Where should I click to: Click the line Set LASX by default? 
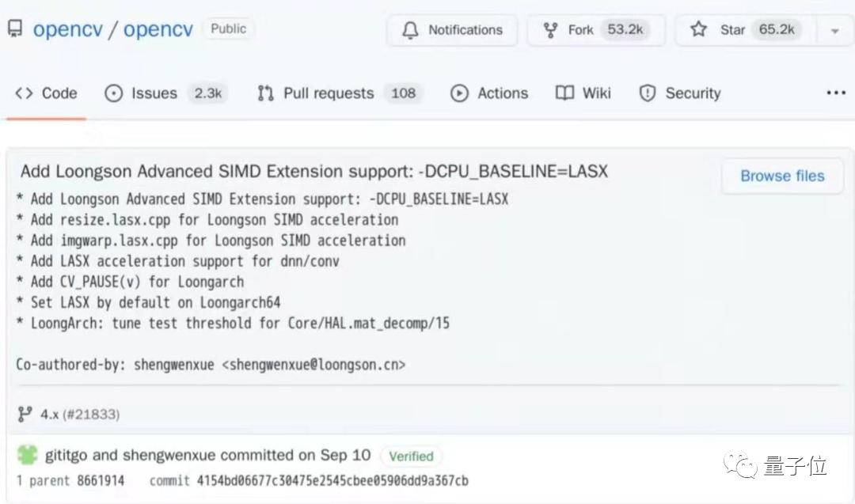click(x=148, y=303)
